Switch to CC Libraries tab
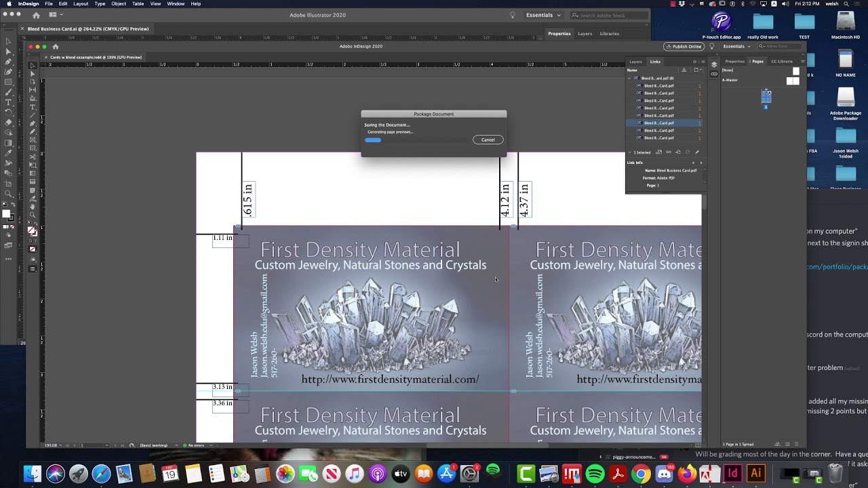Image resolution: width=868 pixels, height=488 pixels. [x=781, y=62]
